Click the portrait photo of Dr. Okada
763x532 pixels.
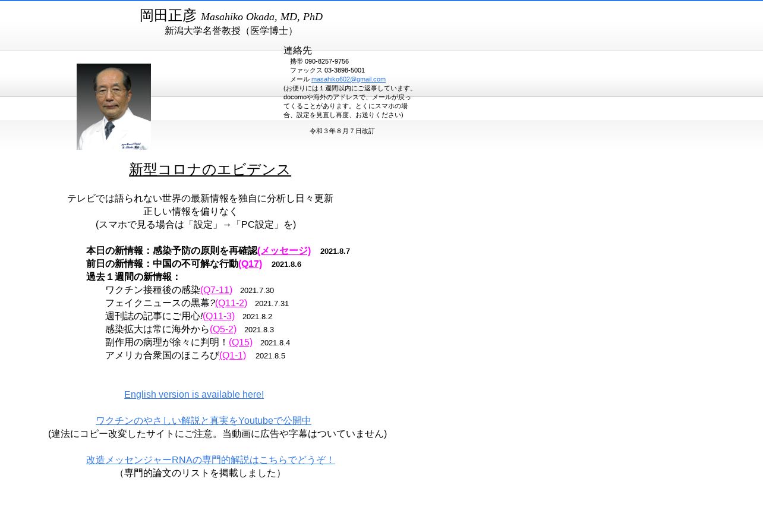[113, 106]
